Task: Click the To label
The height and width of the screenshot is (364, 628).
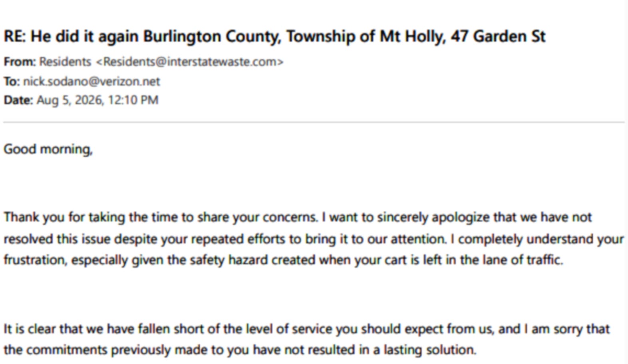Action: click(12, 81)
